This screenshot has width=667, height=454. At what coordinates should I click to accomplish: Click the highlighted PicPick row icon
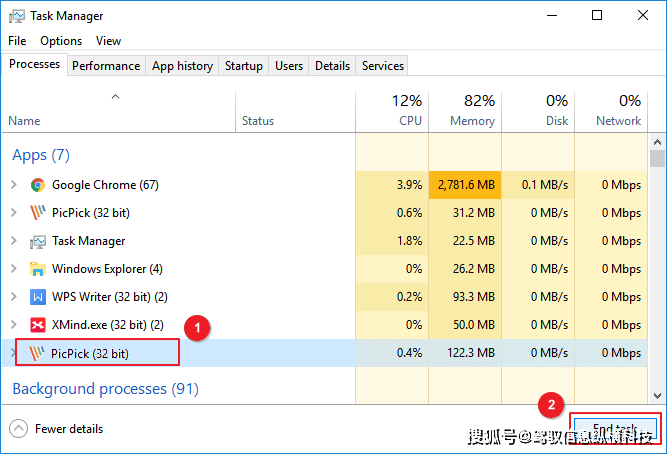(x=38, y=353)
